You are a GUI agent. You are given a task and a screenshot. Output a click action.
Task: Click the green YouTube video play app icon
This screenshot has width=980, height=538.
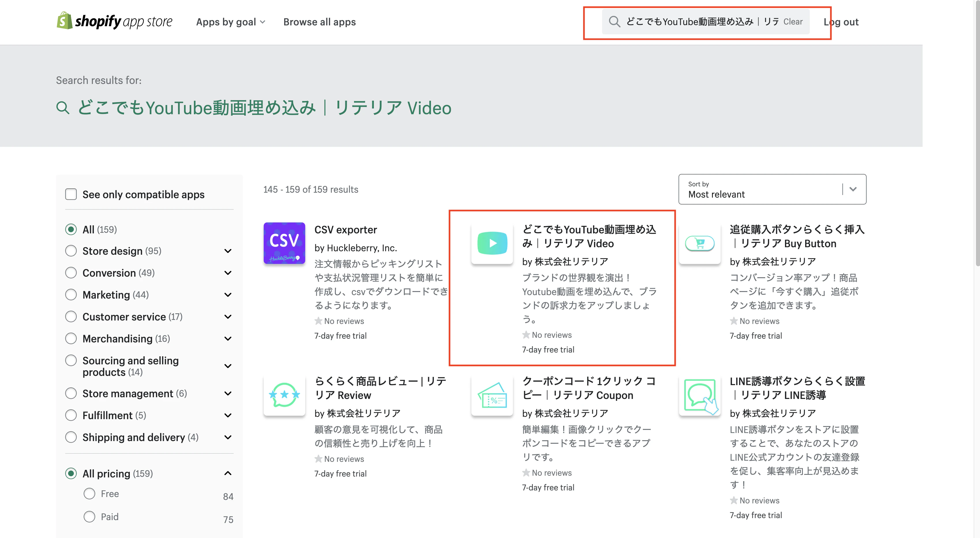492,243
